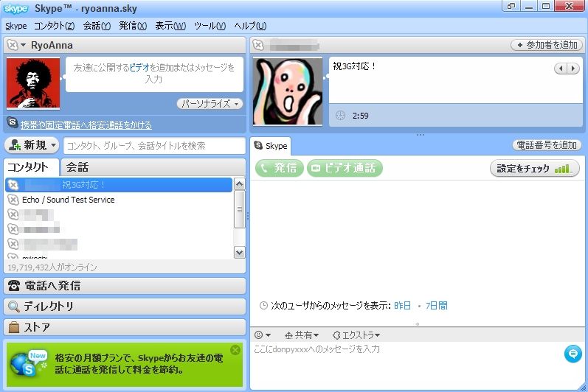Viewport: 588px width, 392px height.
Task: Click the 19,719,432人がオンライン status text
Action: pyautogui.click(x=52, y=267)
